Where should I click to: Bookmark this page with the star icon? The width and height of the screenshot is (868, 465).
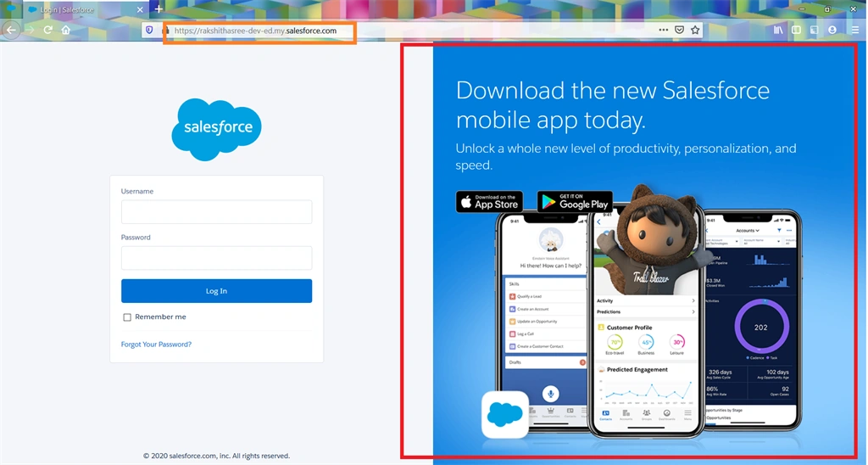click(x=695, y=30)
